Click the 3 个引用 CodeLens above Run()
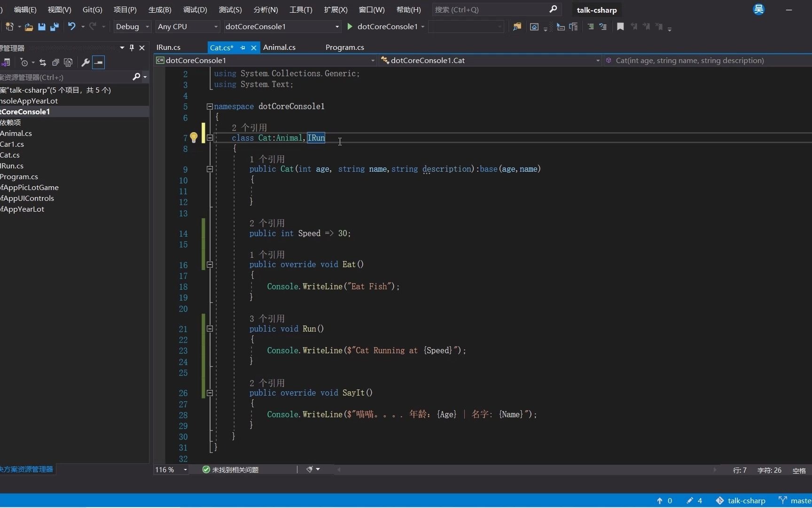The height and width of the screenshot is (508, 812). click(x=267, y=318)
